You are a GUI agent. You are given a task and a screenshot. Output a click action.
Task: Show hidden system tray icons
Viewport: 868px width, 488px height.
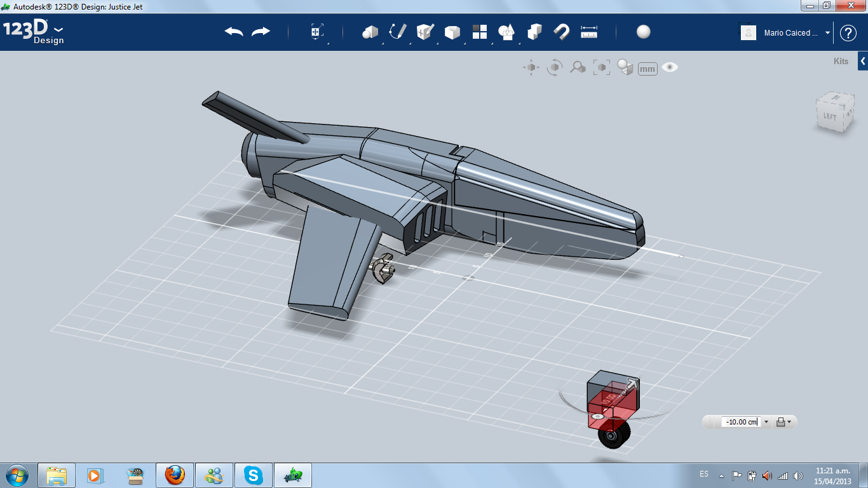(721, 475)
